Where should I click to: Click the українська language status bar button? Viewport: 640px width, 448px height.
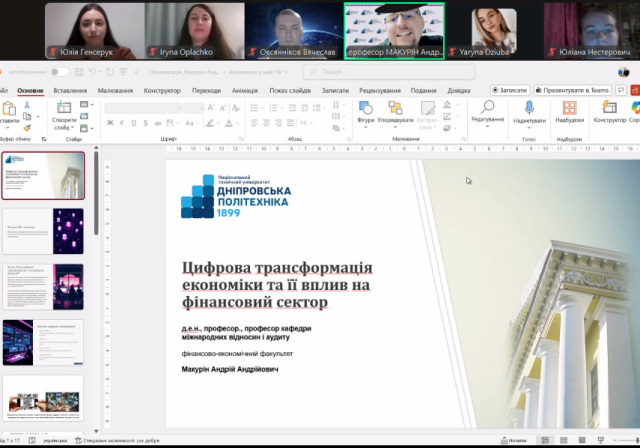pos(55,441)
